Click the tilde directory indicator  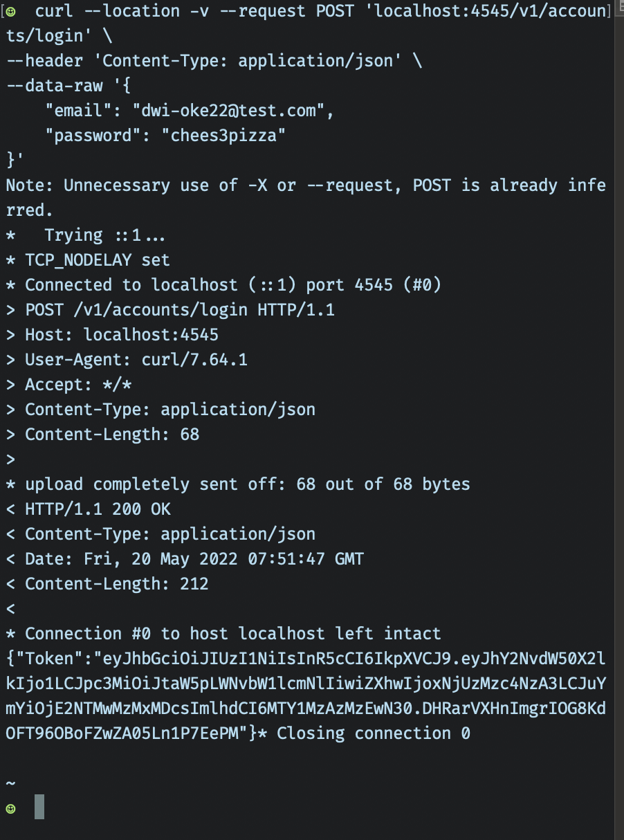click(10, 783)
